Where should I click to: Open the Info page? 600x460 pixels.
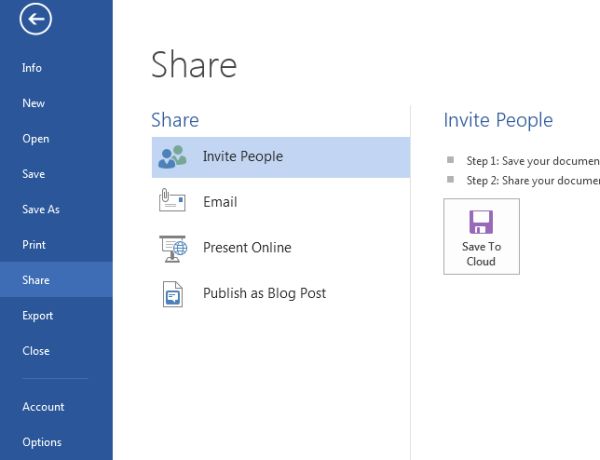point(32,68)
